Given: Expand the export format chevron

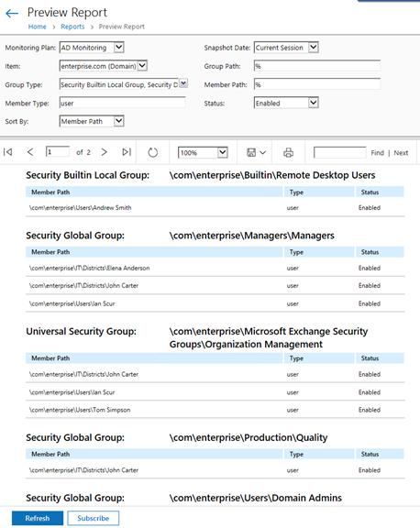Looking at the screenshot, I should (x=262, y=153).
